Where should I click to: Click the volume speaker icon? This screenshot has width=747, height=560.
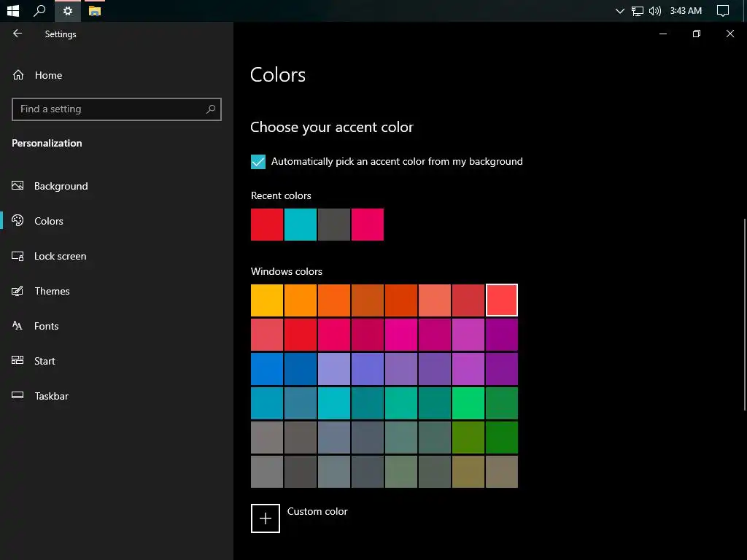coord(655,11)
